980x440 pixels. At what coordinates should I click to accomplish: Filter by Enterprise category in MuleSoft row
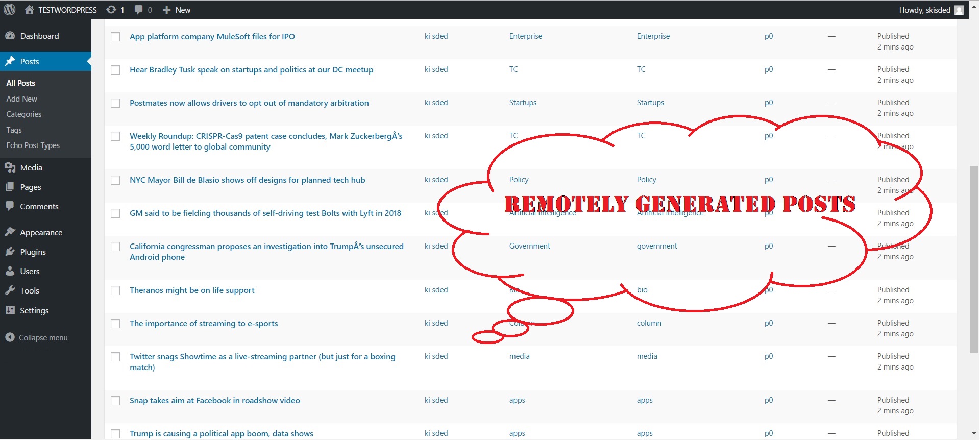tap(526, 36)
